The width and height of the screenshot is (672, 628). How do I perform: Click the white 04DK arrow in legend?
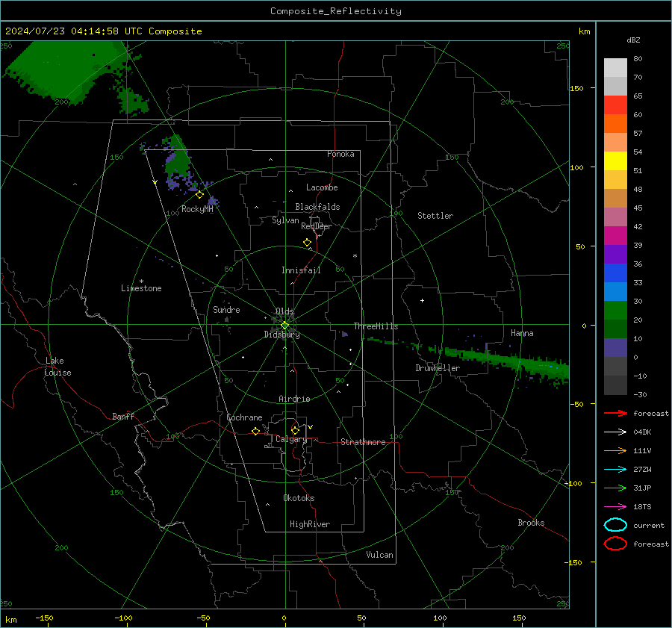click(615, 432)
